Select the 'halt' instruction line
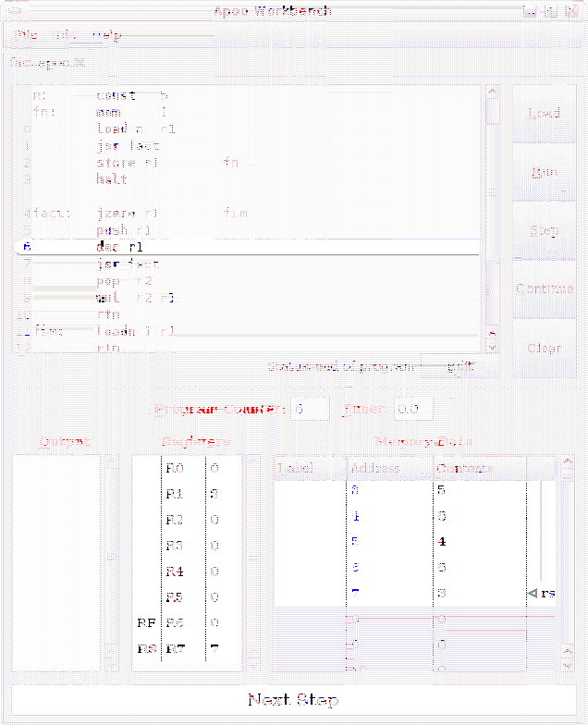Image resolution: width=588 pixels, height=725 pixels. click(x=112, y=178)
